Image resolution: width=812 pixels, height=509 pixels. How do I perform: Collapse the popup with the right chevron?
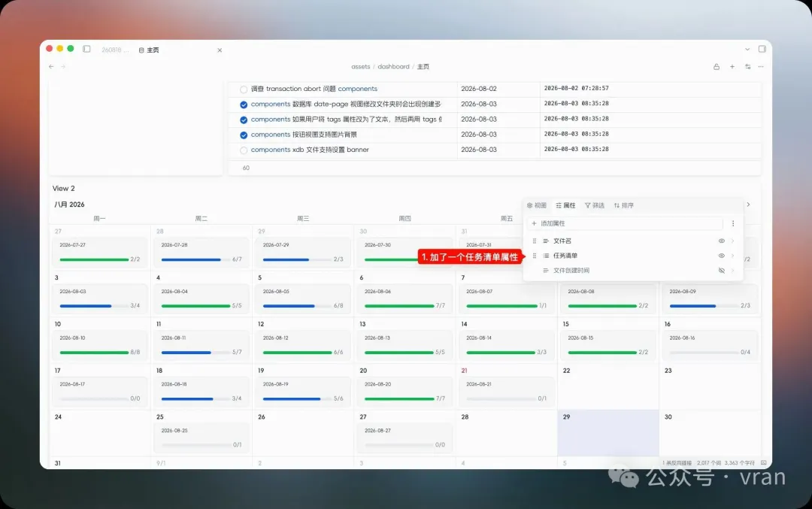(748, 205)
